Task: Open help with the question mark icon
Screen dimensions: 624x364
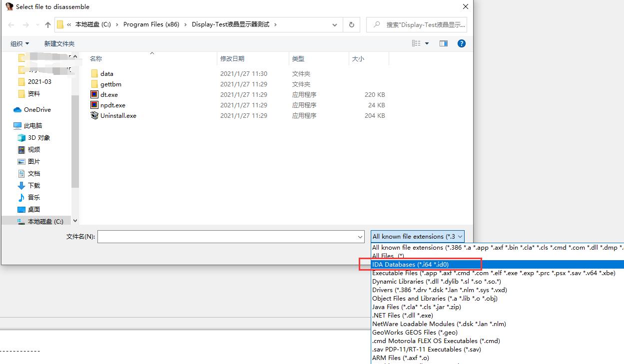Action: coord(462,43)
